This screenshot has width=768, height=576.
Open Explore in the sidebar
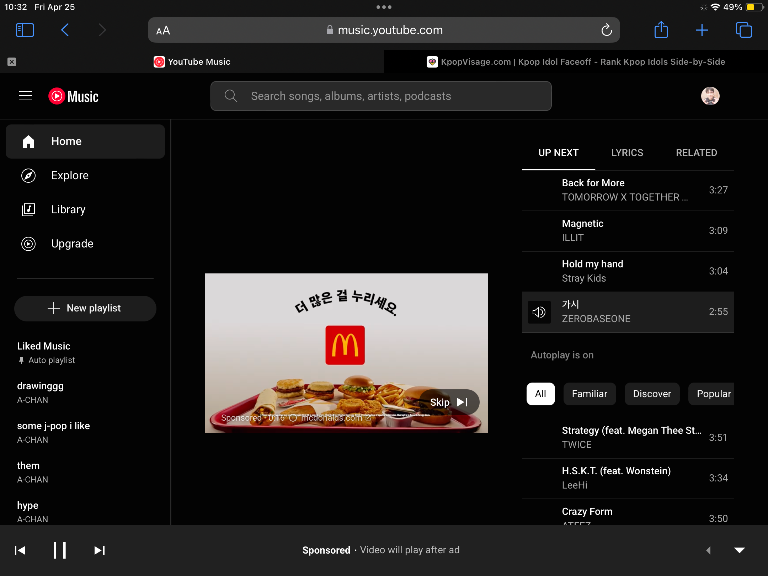point(85,175)
